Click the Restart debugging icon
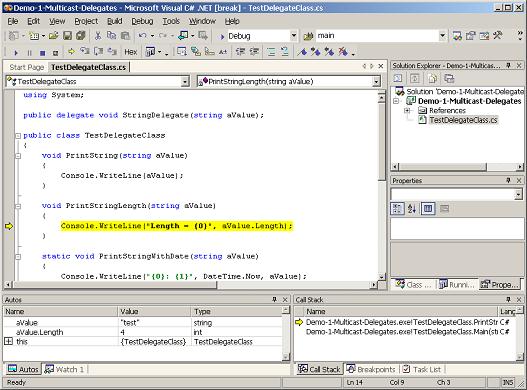Screen dimensions: 527x390 [x=55, y=53]
